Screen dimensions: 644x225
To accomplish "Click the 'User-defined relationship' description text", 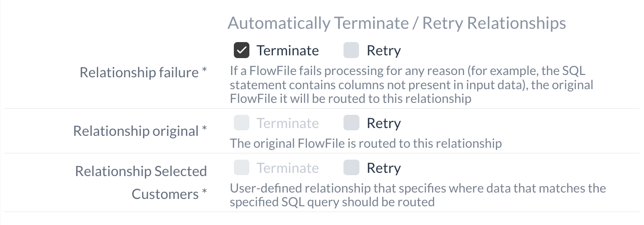I will point(417,195).
